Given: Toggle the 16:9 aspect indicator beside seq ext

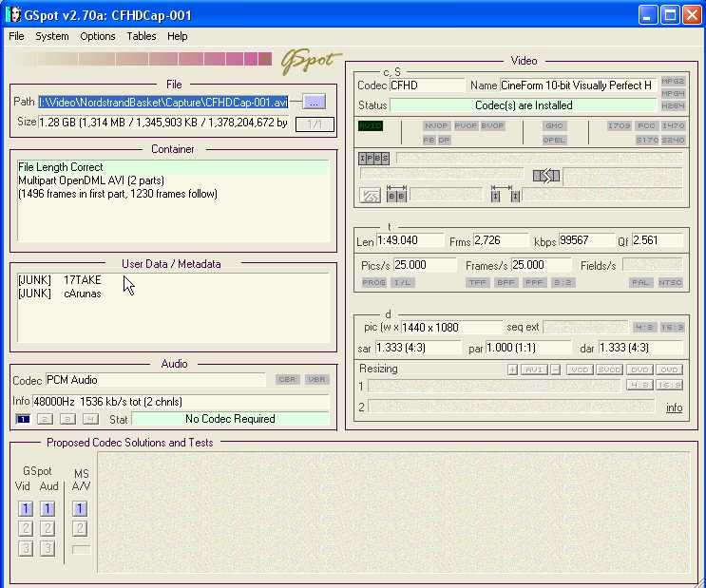Looking at the screenshot, I should 672,327.
